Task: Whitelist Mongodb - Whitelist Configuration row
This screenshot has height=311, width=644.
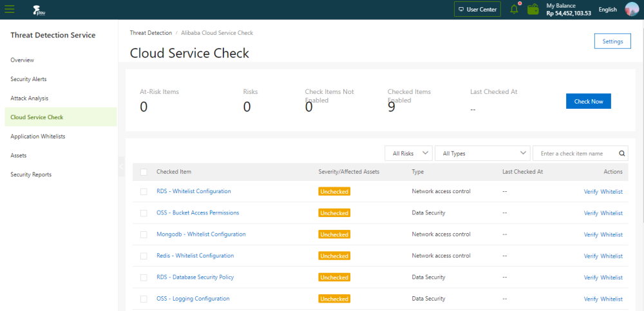Action: tap(612, 234)
